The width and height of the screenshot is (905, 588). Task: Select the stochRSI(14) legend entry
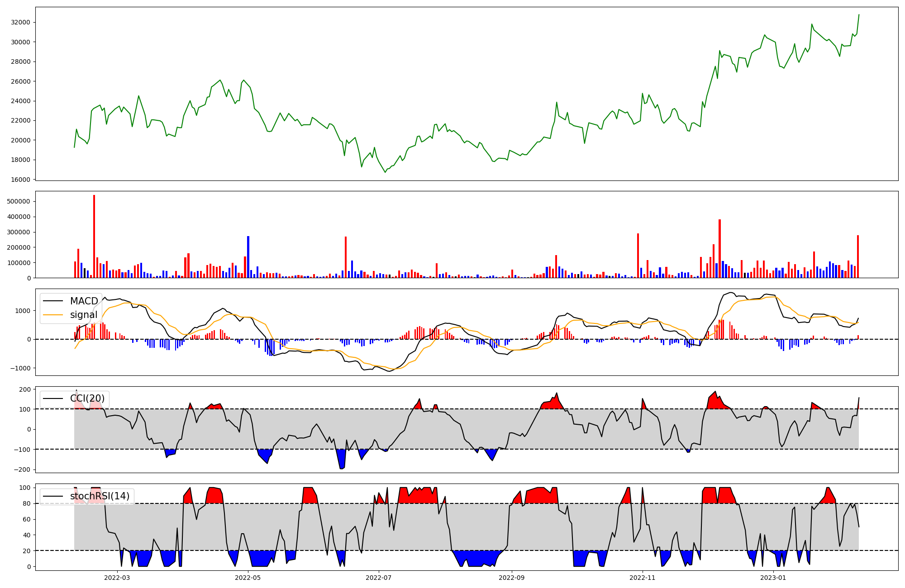(100, 496)
